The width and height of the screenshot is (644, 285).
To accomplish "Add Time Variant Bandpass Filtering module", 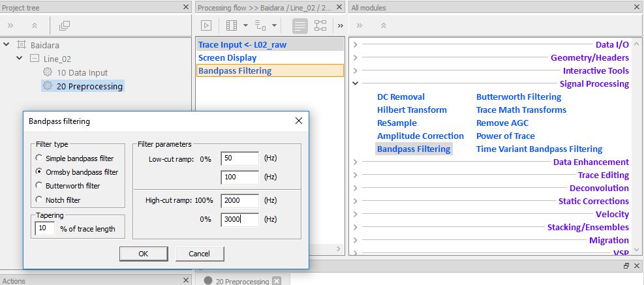I will 539,149.
